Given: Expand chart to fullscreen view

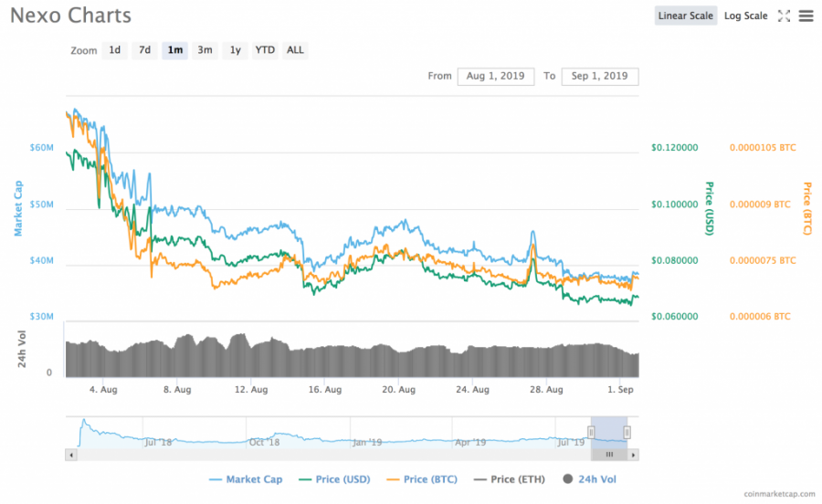Looking at the screenshot, I should 784,16.
